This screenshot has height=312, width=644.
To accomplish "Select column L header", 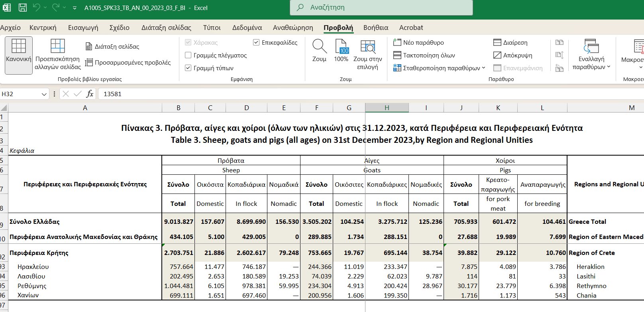I will pyautogui.click(x=542, y=108).
